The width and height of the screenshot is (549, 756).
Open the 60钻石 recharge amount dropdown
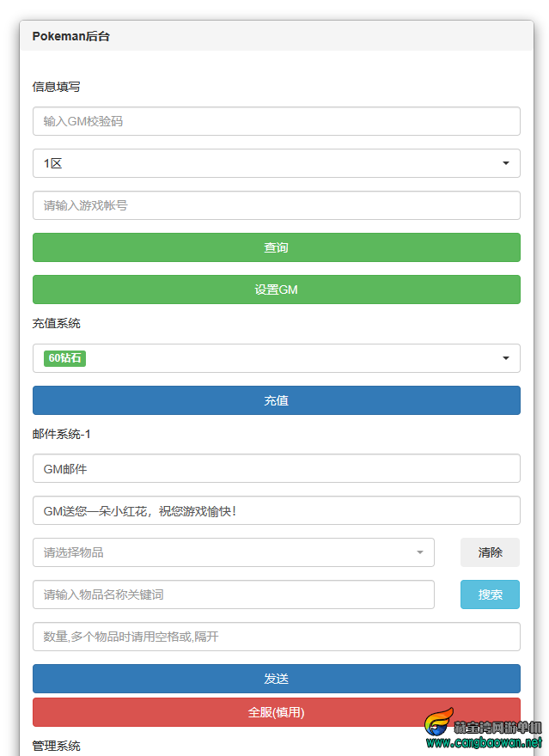coord(276,358)
